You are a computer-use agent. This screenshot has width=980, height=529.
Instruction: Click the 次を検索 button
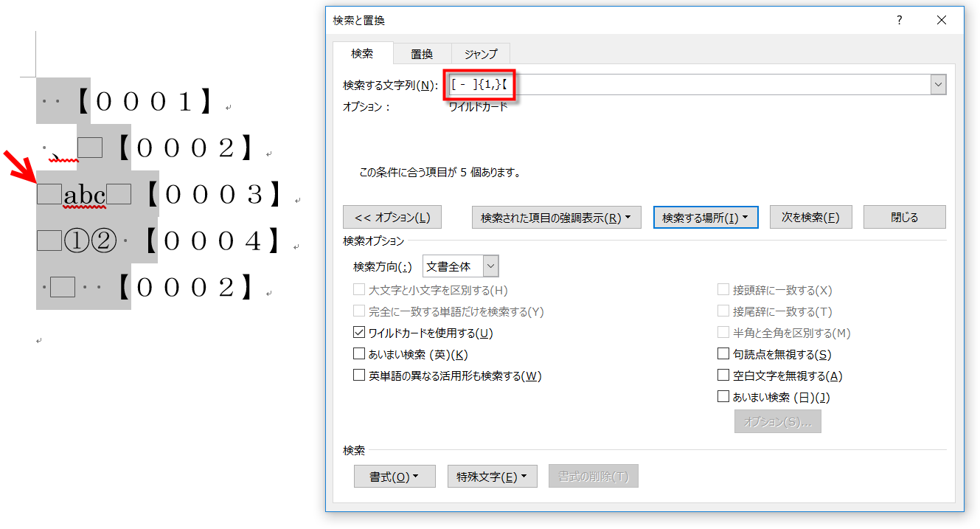810,218
